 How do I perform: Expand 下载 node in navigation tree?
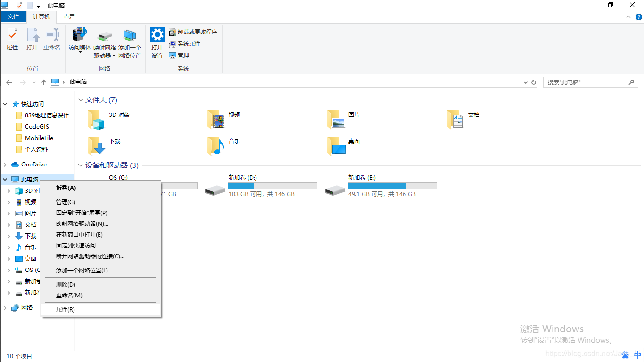pos(9,236)
